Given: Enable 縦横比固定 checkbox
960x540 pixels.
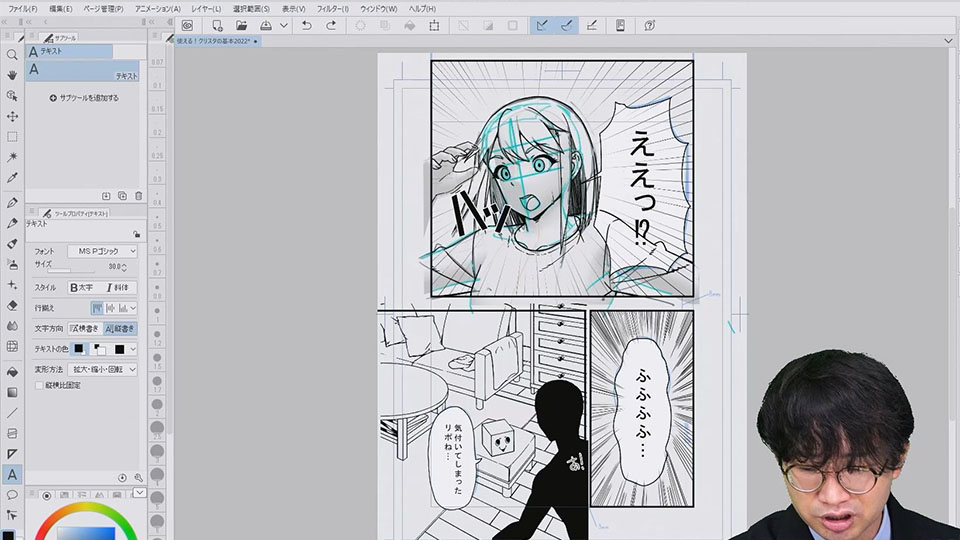Looking at the screenshot, I should [39, 386].
